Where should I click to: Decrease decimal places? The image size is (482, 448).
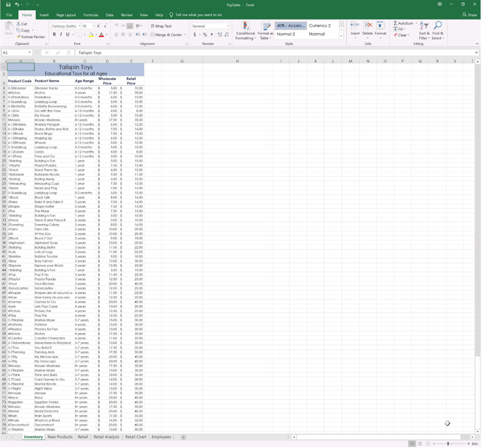226,35
